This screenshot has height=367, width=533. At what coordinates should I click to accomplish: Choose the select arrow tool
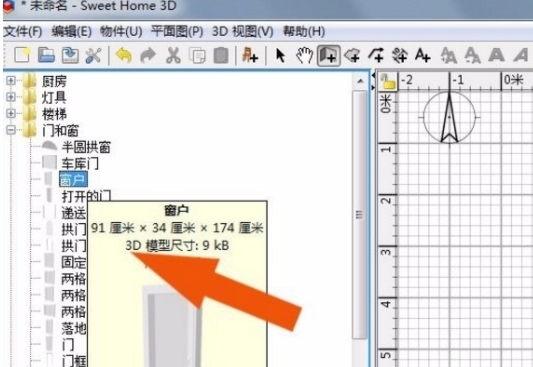coord(280,55)
